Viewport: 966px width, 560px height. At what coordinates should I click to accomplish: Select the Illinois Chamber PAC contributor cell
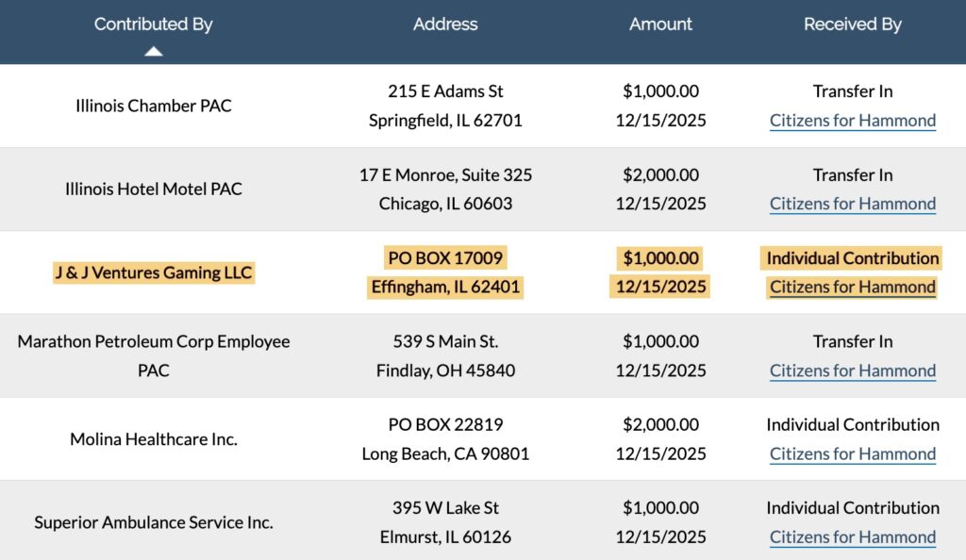point(154,106)
